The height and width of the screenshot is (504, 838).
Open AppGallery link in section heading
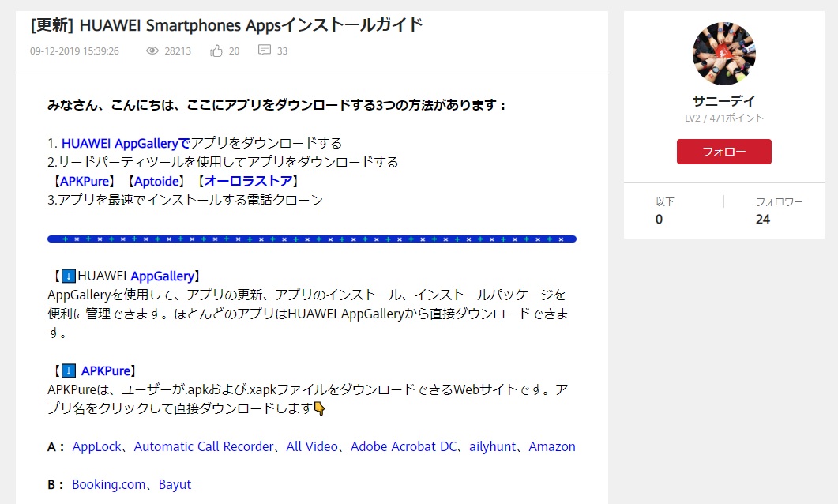(x=163, y=276)
